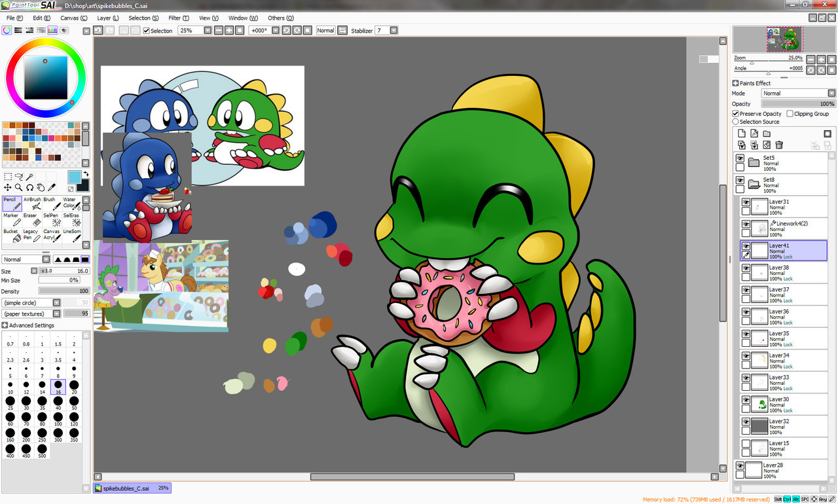Select the LineSom tool
This screenshot has height=504, width=838.
71,236
